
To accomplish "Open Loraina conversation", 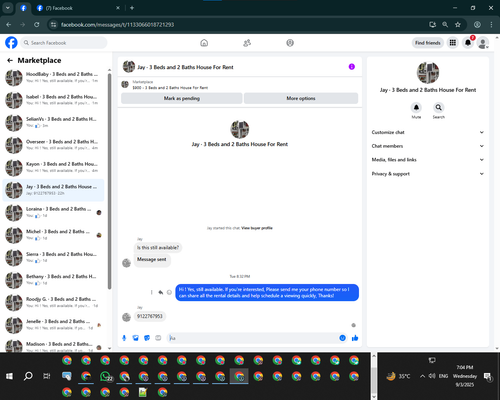I will tap(53, 212).
